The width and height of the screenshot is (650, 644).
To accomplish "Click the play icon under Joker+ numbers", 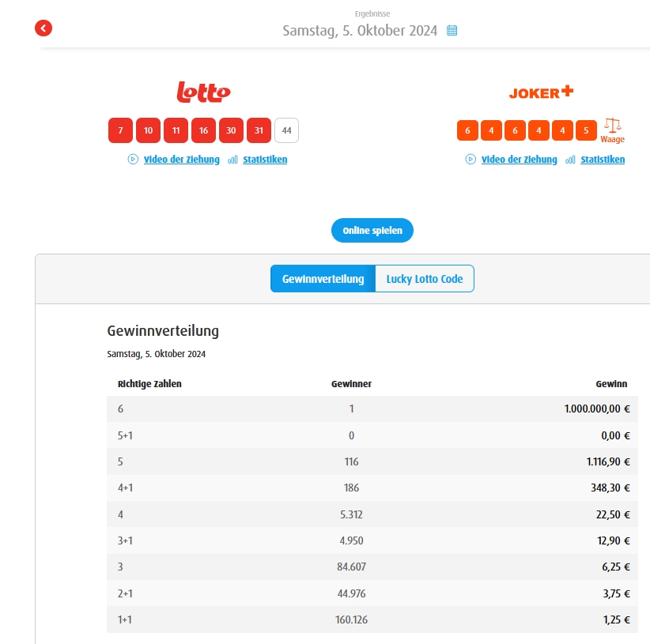I will 470,159.
